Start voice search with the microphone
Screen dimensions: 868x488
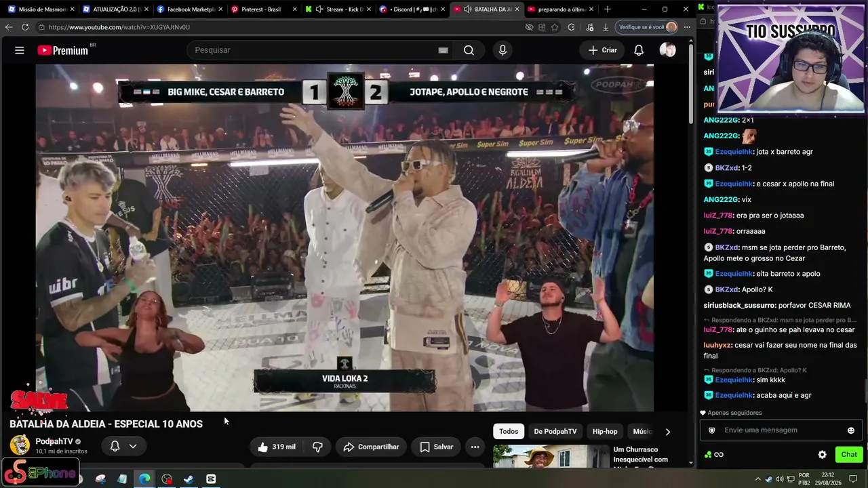pyautogui.click(x=502, y=50)
